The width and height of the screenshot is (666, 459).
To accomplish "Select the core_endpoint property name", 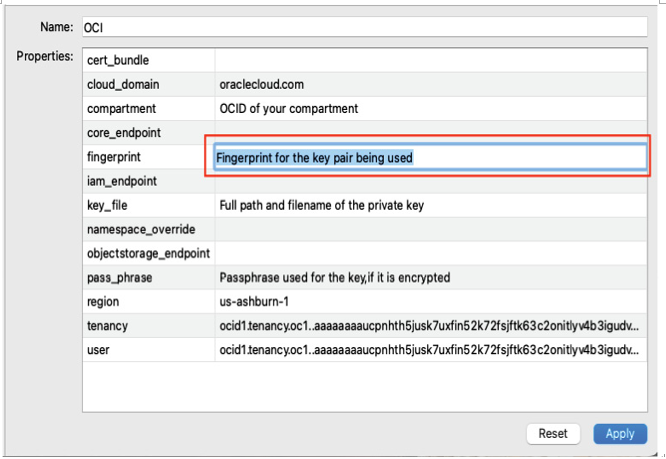I will pos(124,133).
